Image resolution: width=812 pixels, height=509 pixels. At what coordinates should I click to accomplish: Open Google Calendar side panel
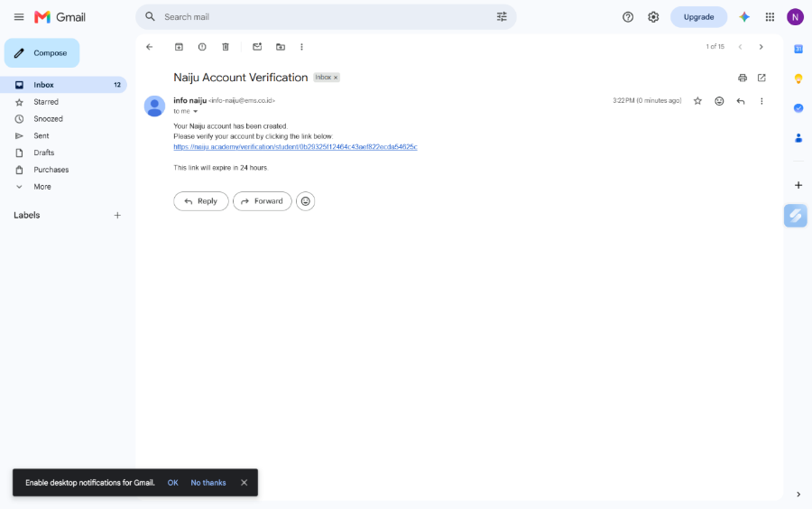click(x=798, y=49)
